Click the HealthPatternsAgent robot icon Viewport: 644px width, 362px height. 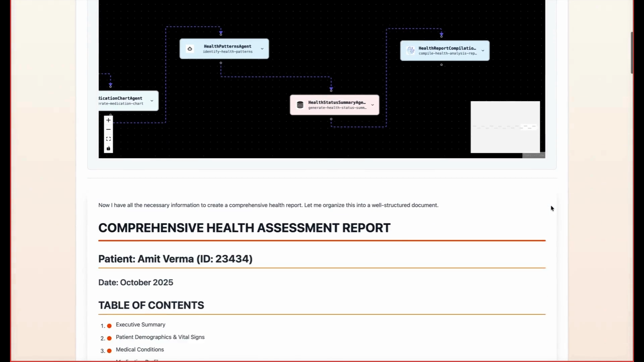tap(190, 49)
